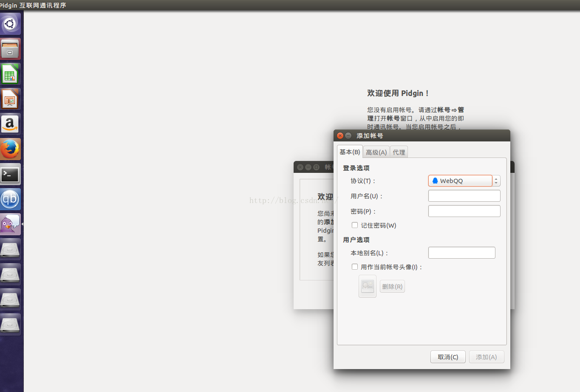Screen dimensions: 580x392
Task: Open the qBittorrent dock icon
Action: 10,199
